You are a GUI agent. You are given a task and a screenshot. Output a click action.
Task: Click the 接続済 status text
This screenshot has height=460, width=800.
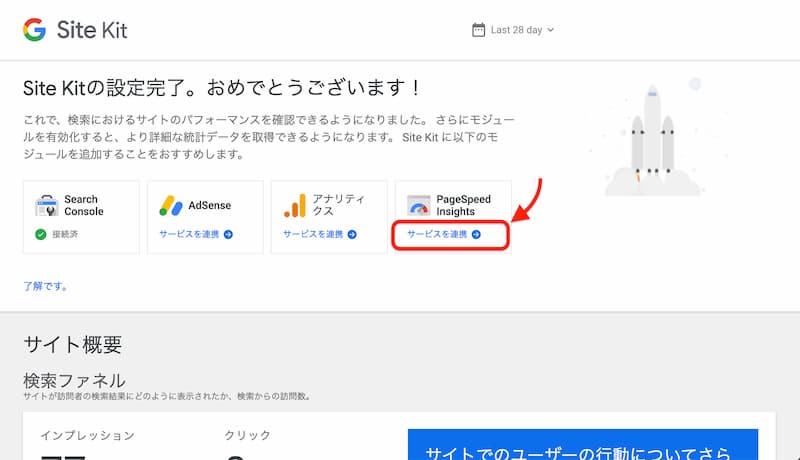(x=65, y=234)
